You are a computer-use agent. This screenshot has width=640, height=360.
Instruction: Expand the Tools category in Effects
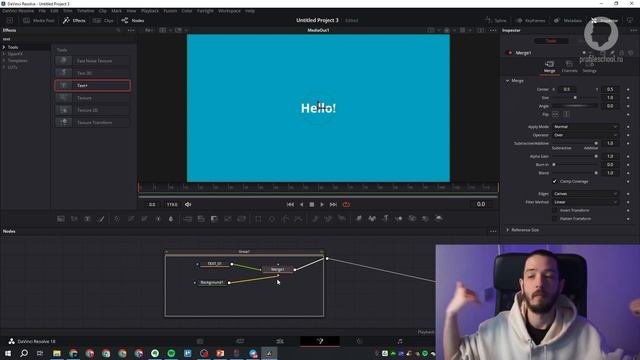point(4,47)
